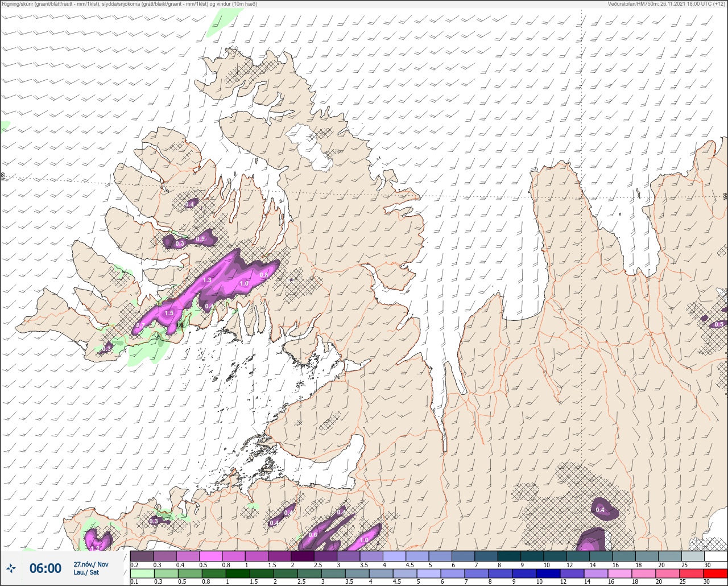Click the map title starting 'Rigning/skúrir'
This screenshot has width=728, height=586.
point(130,4)
